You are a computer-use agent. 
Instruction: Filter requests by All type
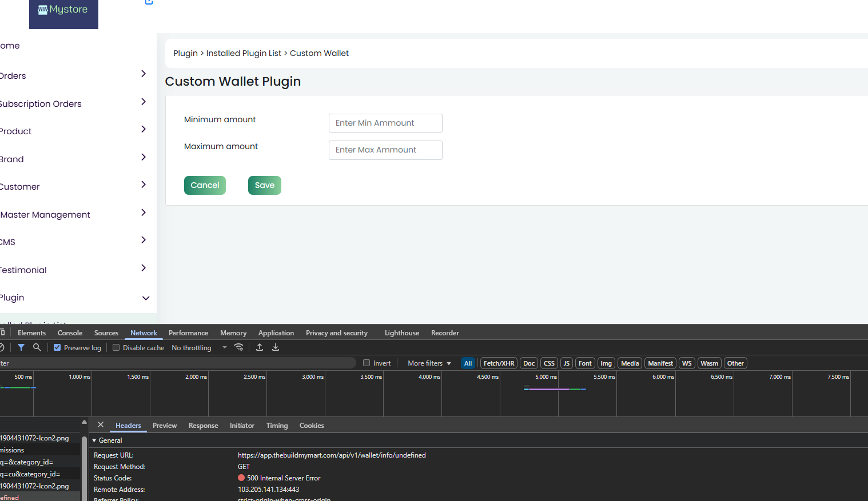coord(468,363)
